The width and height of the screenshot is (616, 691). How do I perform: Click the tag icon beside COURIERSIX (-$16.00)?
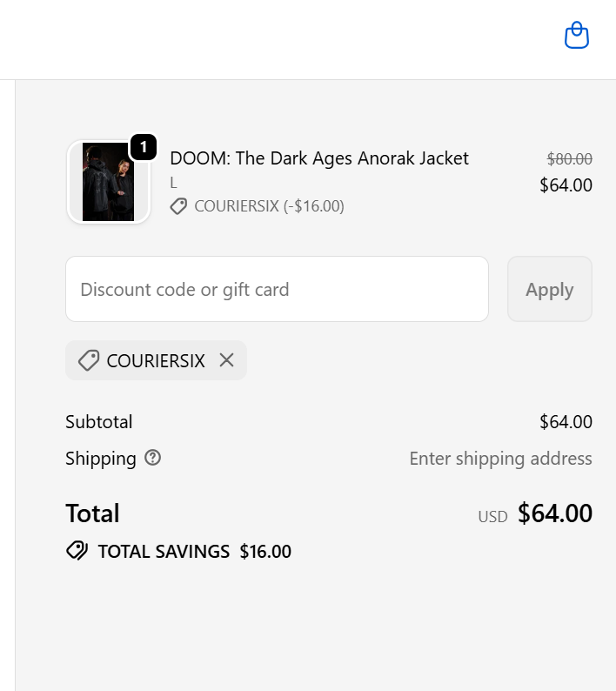[178, 206]
